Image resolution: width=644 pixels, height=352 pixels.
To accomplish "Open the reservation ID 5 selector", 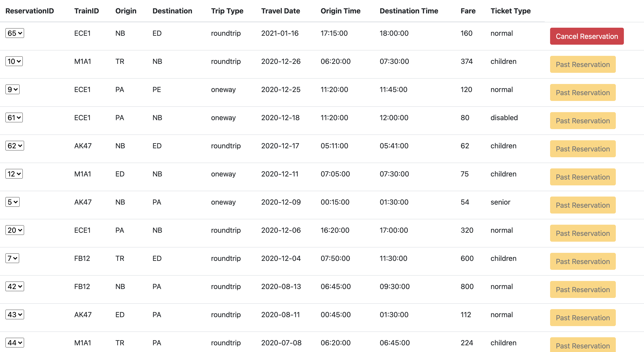I will [13, 202].
